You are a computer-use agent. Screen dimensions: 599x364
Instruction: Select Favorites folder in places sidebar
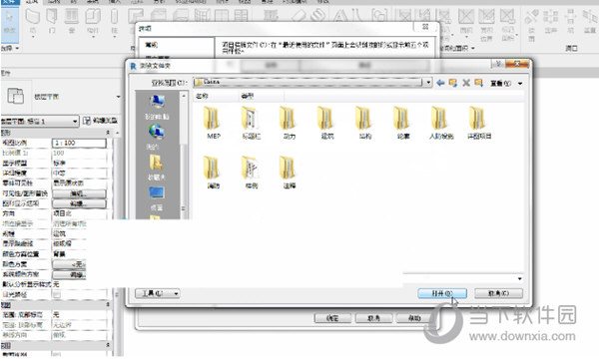pyautogui.click(x=157, y=167)
